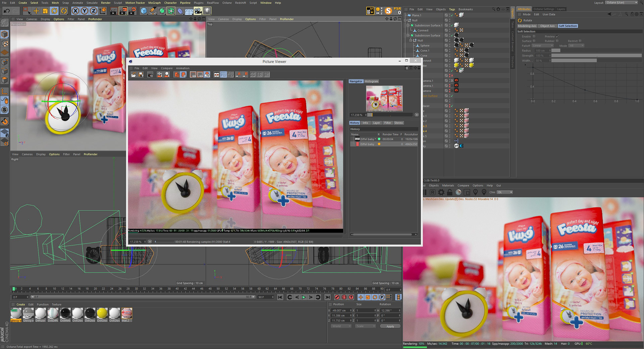Click the MoGraph Cloner green icon

[171, 11]
